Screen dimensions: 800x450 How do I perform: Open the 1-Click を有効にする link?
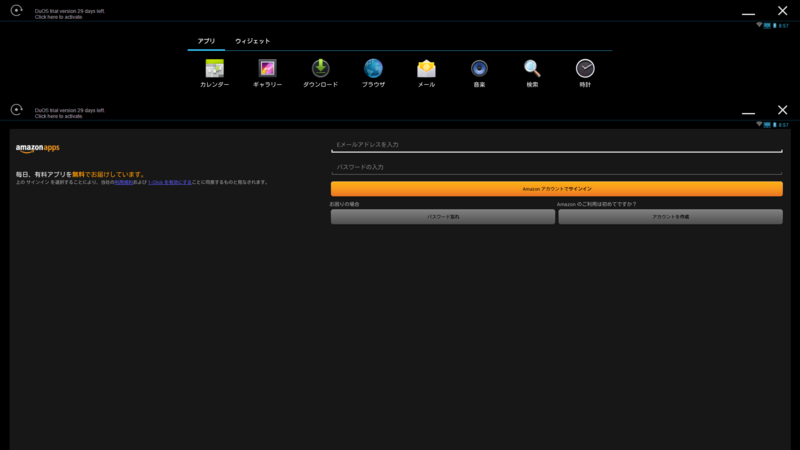tap(169, 182)
